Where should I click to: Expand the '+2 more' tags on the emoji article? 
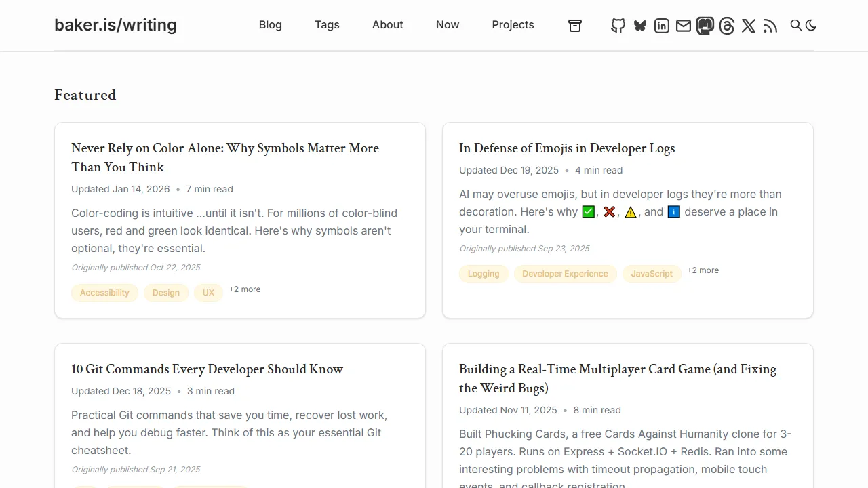(703, 270)
